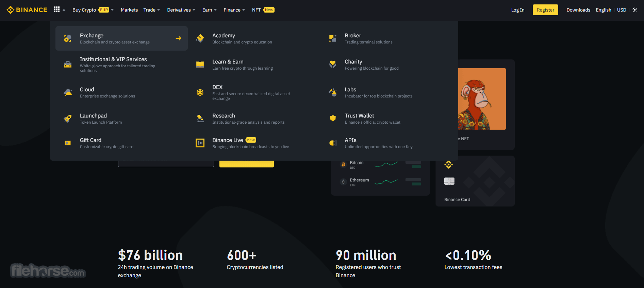Click the Binance logo on the card panel

tap(448, 165)
